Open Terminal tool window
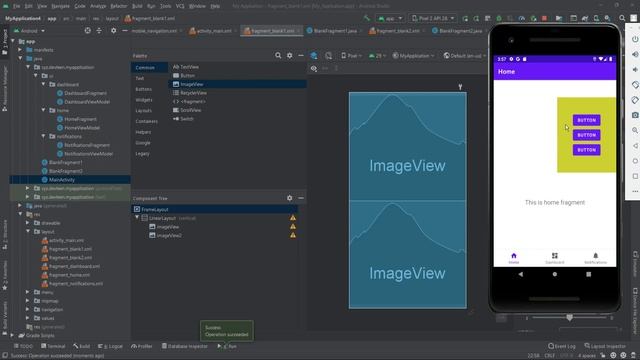The height and width of the screenshot is (360, 640). point(53,346)
